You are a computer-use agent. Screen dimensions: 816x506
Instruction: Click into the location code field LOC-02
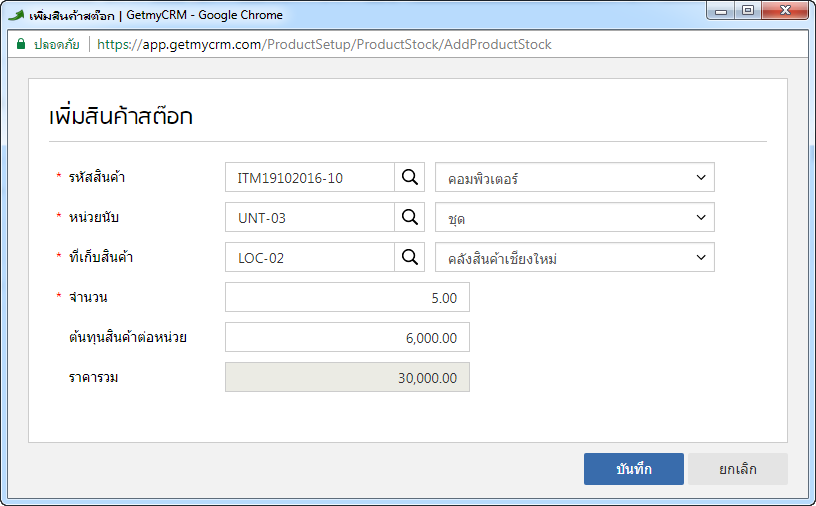(x=310, y=257)
